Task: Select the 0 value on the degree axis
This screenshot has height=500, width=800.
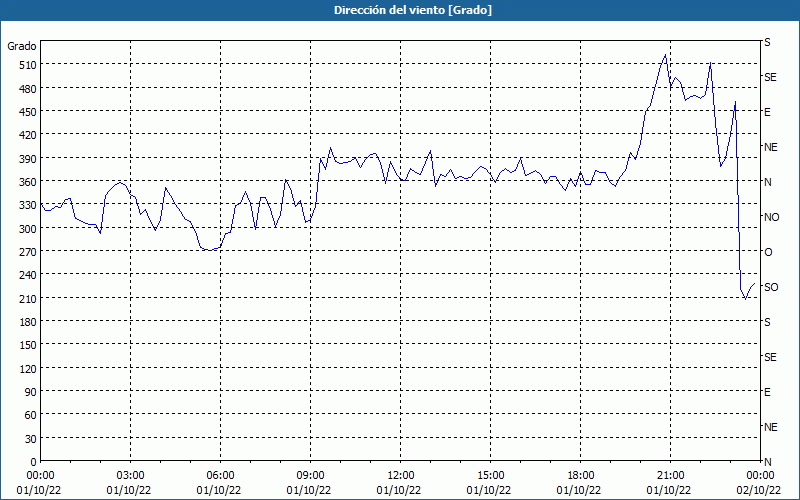Action: pyautogui.click(x=34, y=462)
